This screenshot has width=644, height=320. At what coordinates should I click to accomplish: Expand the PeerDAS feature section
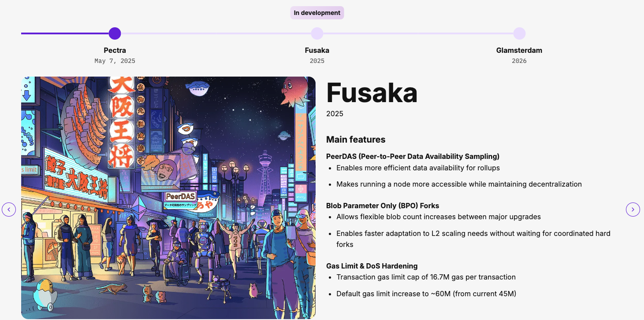coord(413,156)
